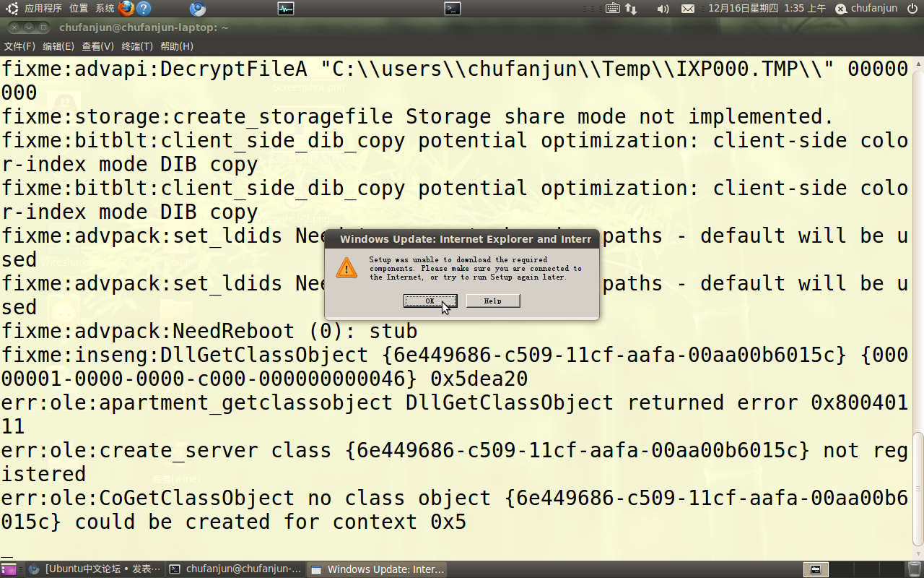924x578 pixels.
Task: Launch the Chromium browser icon in the panel
Action: 198,9
